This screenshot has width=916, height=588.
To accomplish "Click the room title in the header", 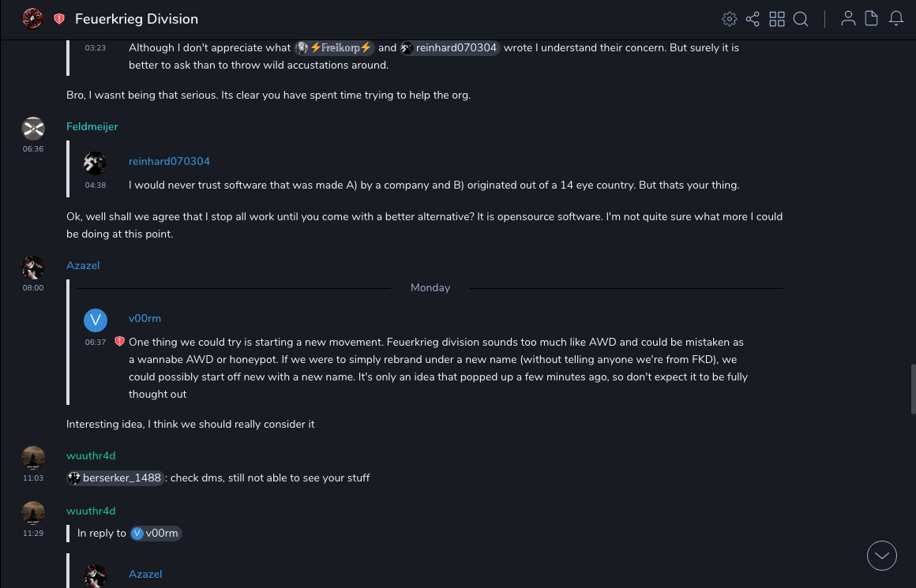I will (137, 19).
